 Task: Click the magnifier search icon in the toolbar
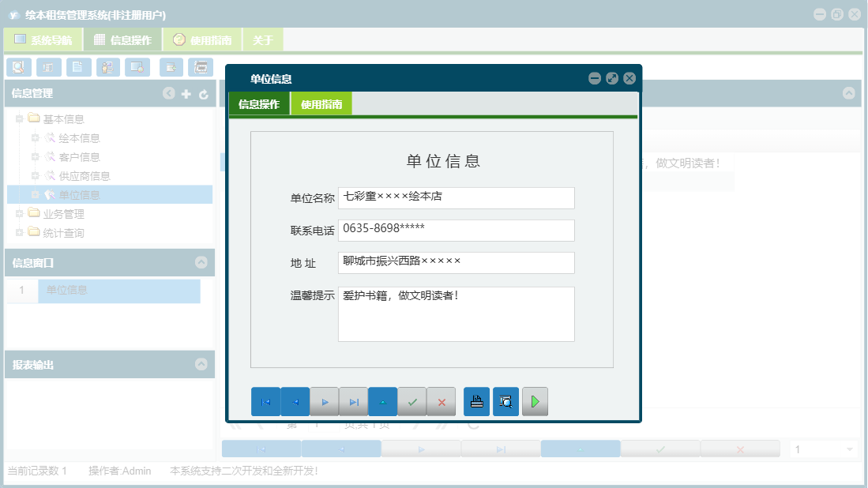tap(18, 67)
